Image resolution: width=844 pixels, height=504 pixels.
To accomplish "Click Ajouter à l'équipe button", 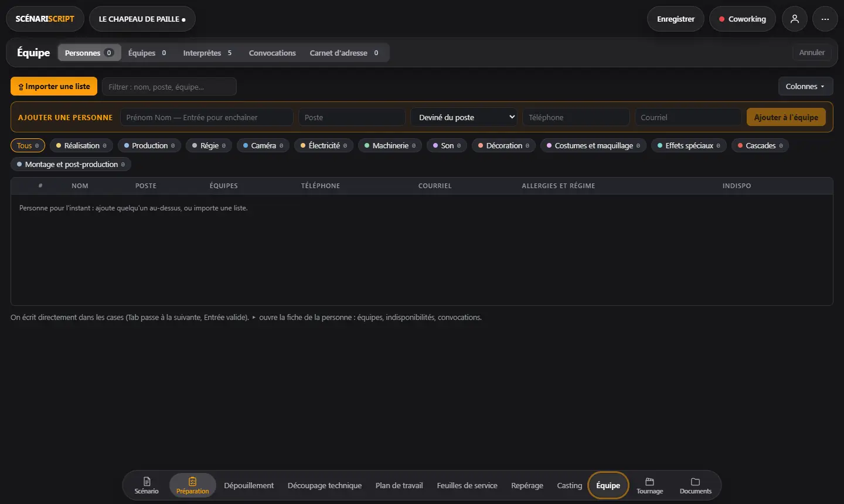I will click(786, 117).
